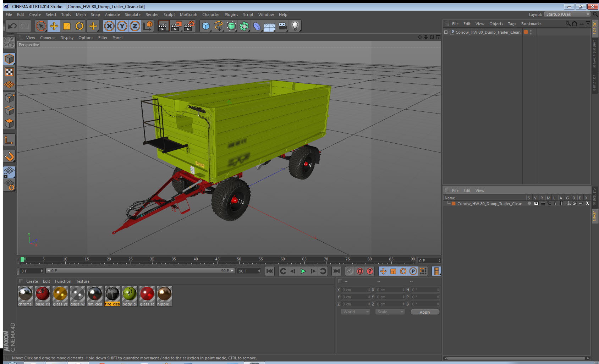
Task: Select the body_cle material swatch
Action: (x=130, y=296)
